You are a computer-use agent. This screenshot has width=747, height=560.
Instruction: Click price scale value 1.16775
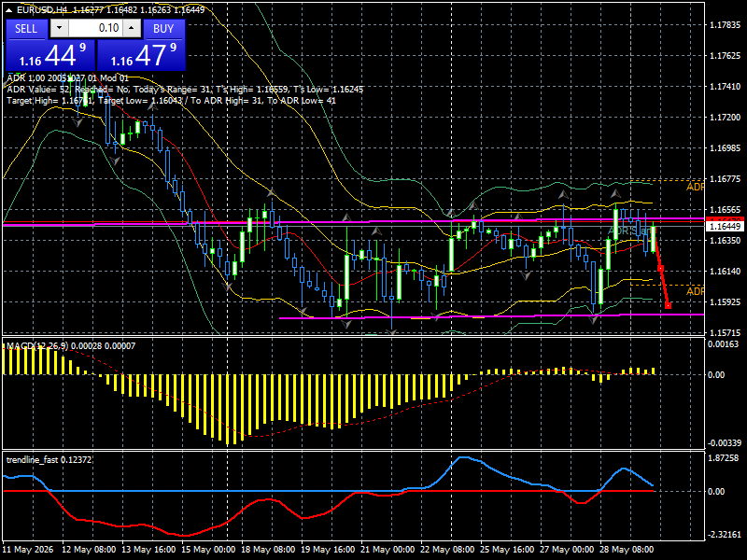pos(726,179)
